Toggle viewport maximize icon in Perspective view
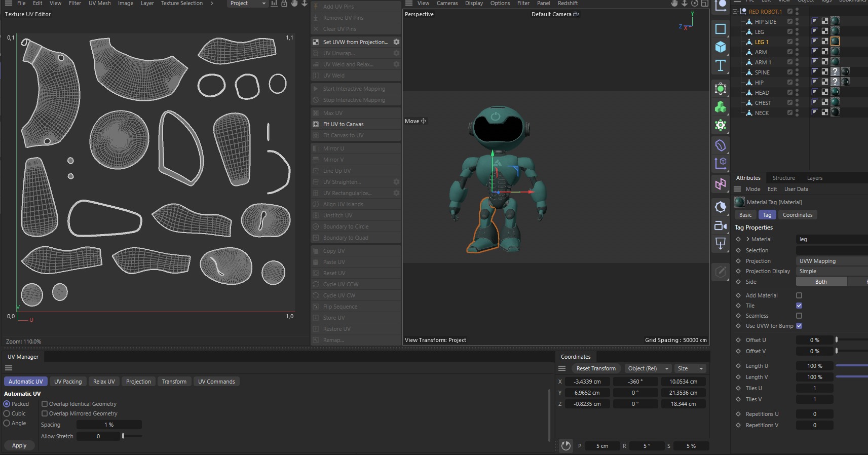The width and height of the screenshot is (868, 455). (x=704, y=4)
